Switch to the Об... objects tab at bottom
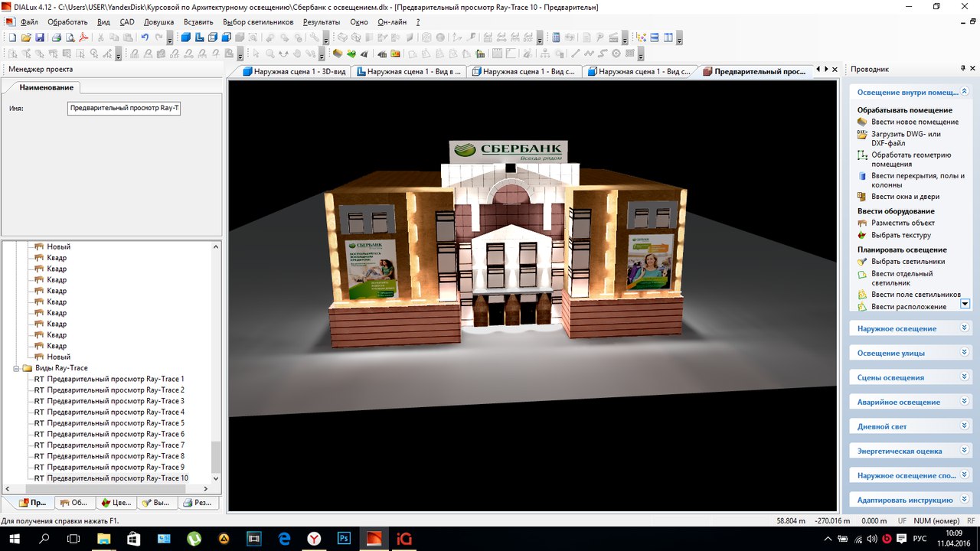 tap(74, 503)
